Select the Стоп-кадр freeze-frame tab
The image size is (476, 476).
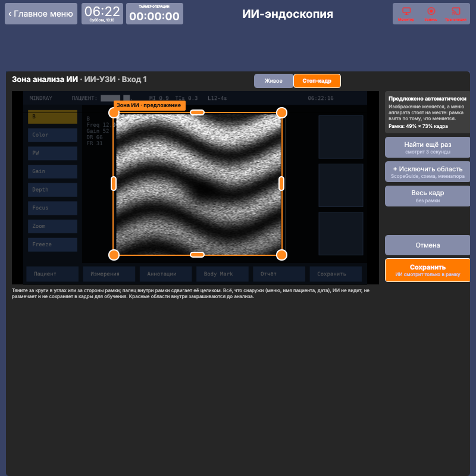tap(317, 81)
